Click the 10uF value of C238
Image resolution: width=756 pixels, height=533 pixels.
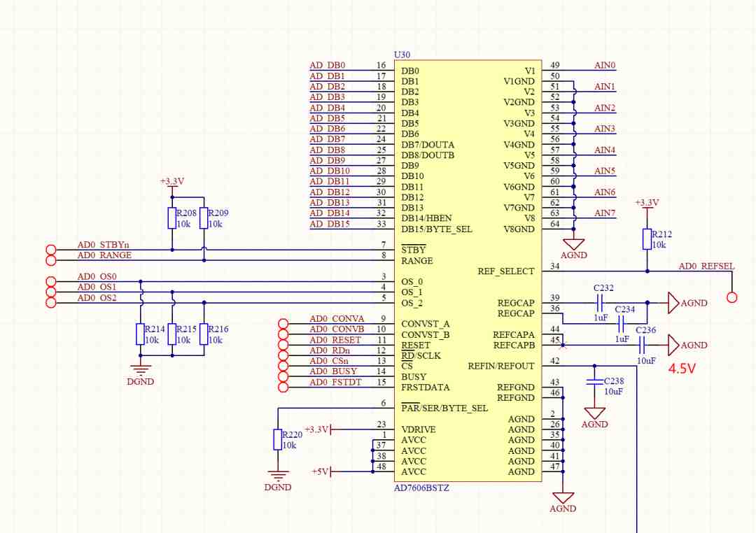click(x=613, y=391)
